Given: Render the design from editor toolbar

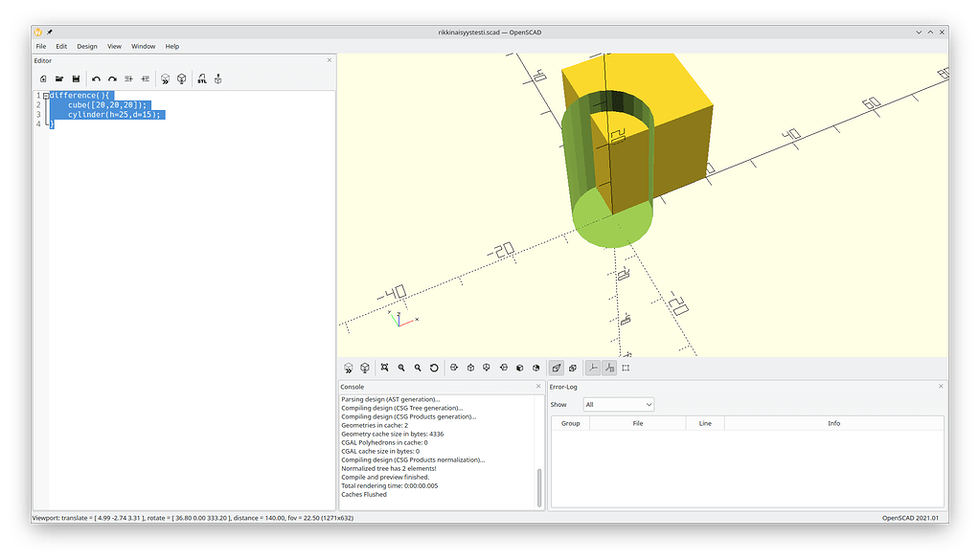Looking at the screenshot, I should [181, 78].
